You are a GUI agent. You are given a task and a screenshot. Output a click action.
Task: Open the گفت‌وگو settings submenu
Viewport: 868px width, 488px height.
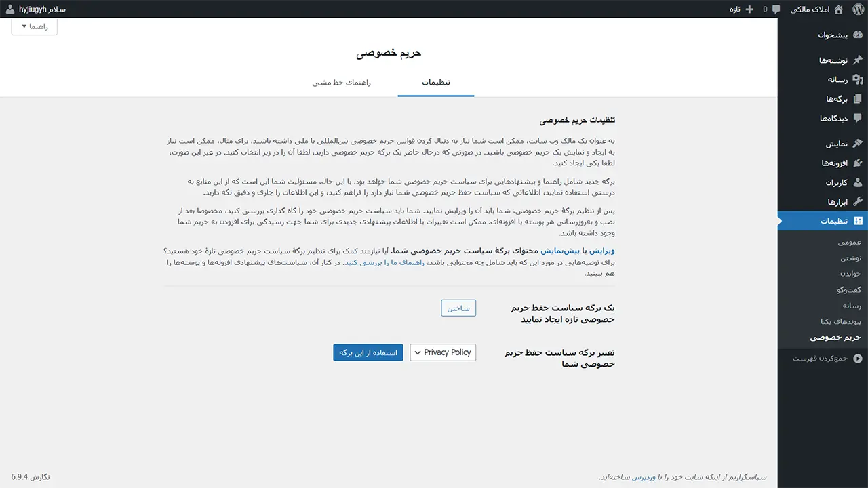pos(848,289)
